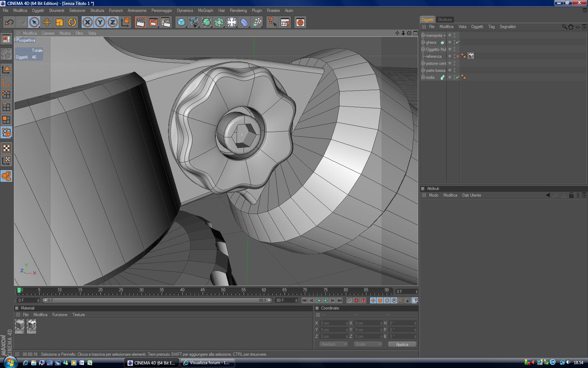Activate the Rotate tool in top toolbar
This screenshot has height=368, width=588.
(x=72, y=22)
